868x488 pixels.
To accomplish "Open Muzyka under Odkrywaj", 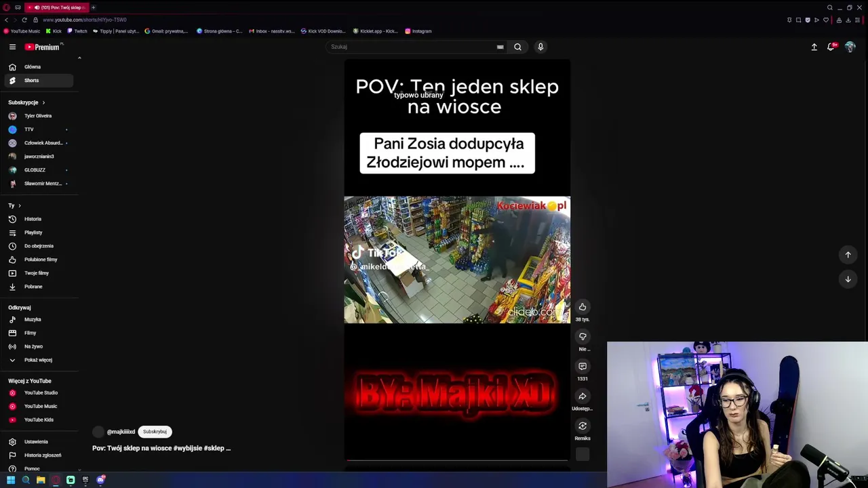I will (x=39, y=319).
